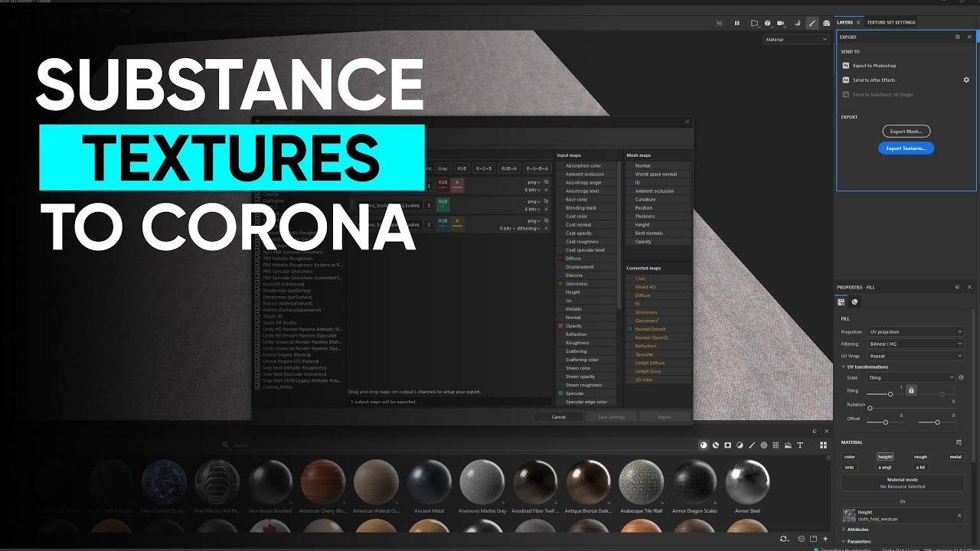Select the Specular input map entry
This screenshot has width=980, height=551.
pyautogui.click(x=575, y=393)
